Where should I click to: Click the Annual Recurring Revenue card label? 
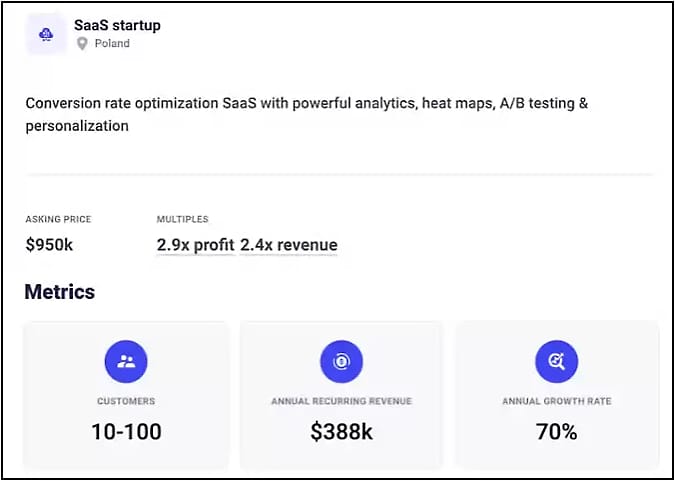click(x=341, y=401)
